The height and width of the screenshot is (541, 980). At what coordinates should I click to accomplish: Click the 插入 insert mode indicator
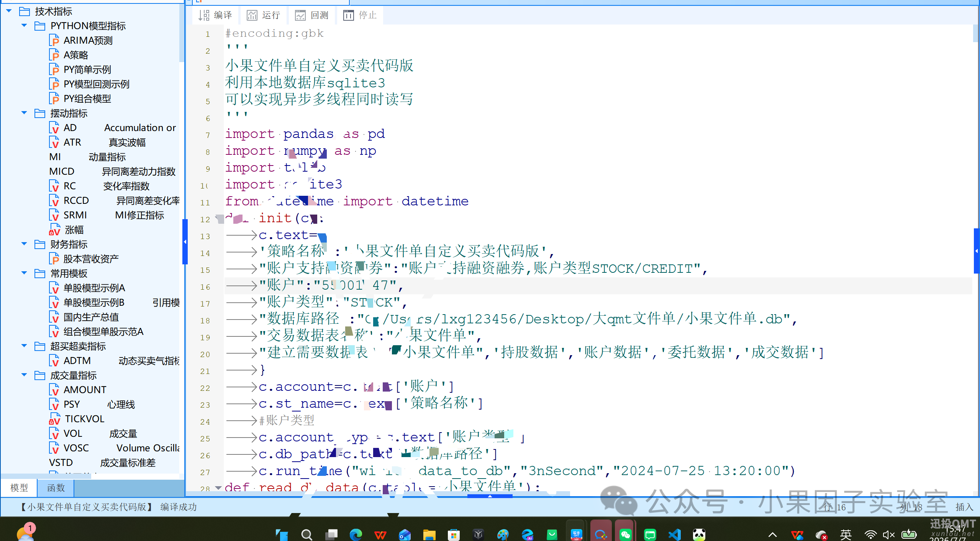[964, 507]
